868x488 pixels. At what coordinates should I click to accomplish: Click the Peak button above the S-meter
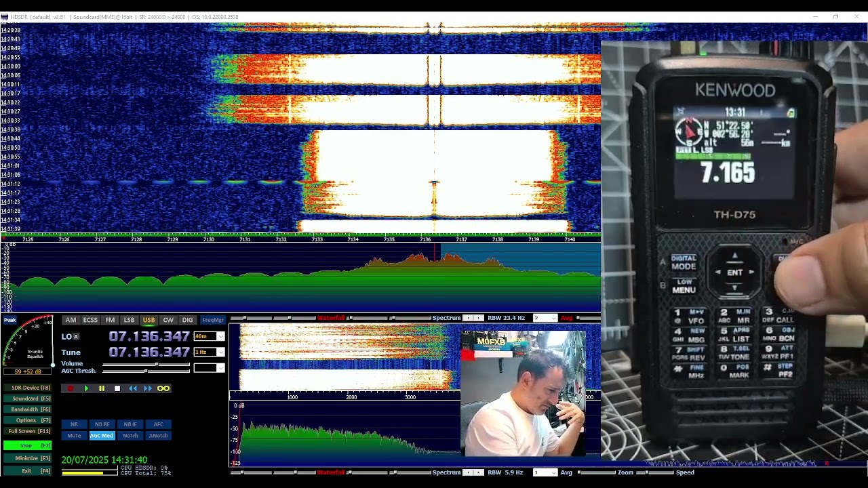[x=10, y=320]
